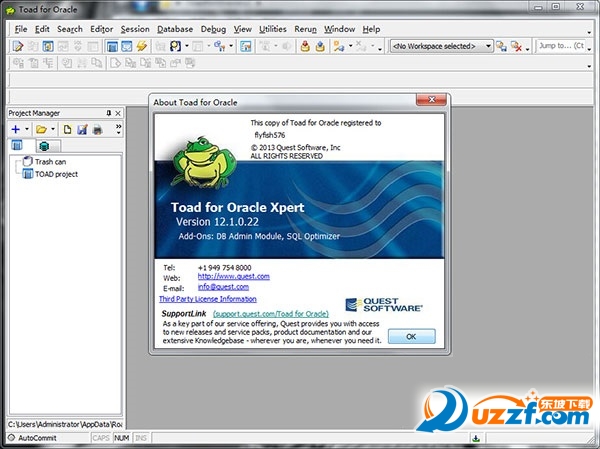The image size is (600, 449).
Task: Click the NUM status bar indicator
Action: (x=122, y=438)
